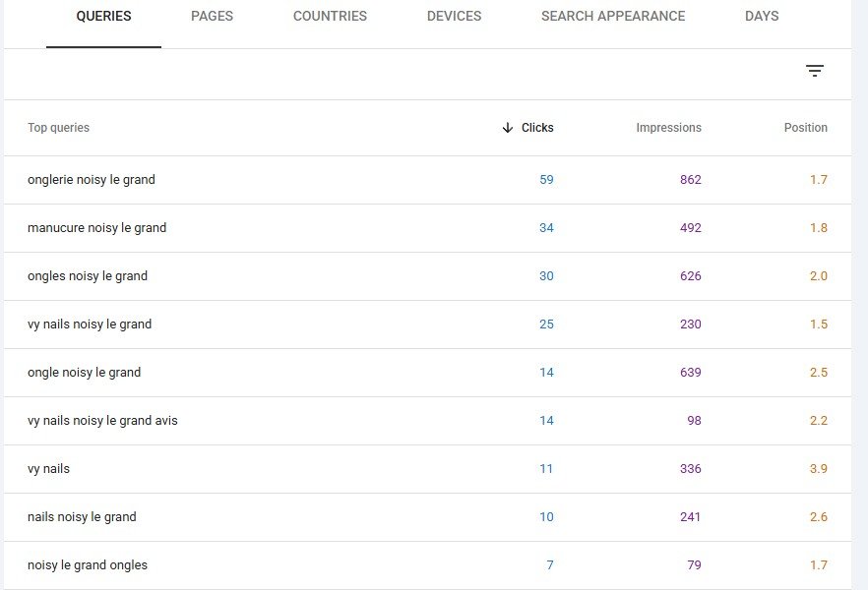
Task: Click the 492 impressions value
Action: pos(690,228)
